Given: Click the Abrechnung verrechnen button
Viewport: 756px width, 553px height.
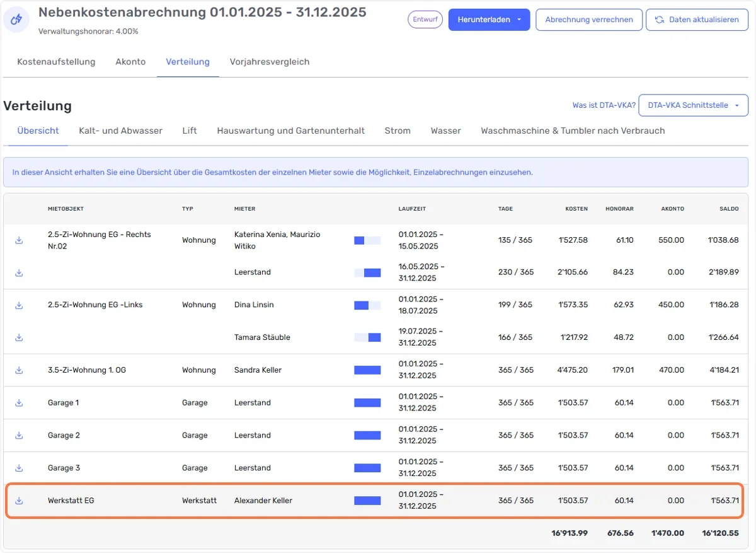Looking at the screenshot, I should point(589,20).
